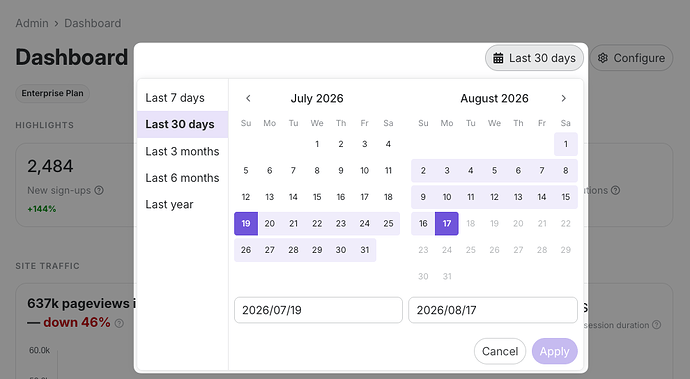
Task: Choose July 26 in the calendar
Action: [x=246, y=250]
